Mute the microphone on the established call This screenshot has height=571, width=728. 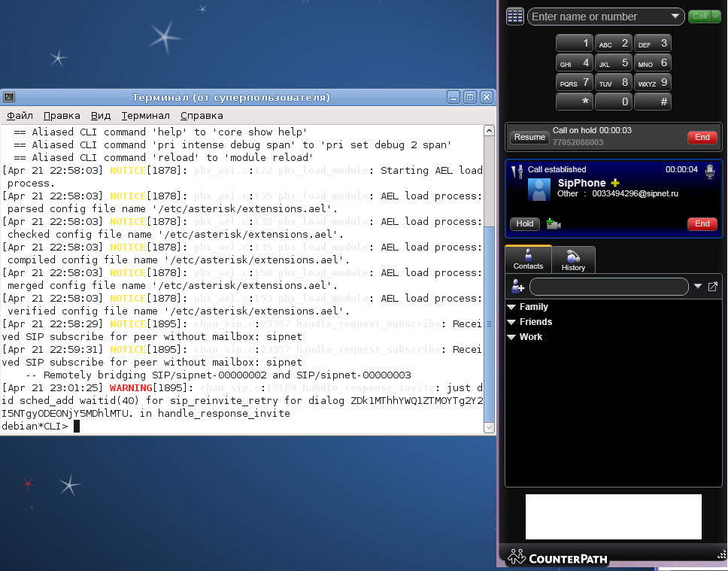[x=709, y=172]
